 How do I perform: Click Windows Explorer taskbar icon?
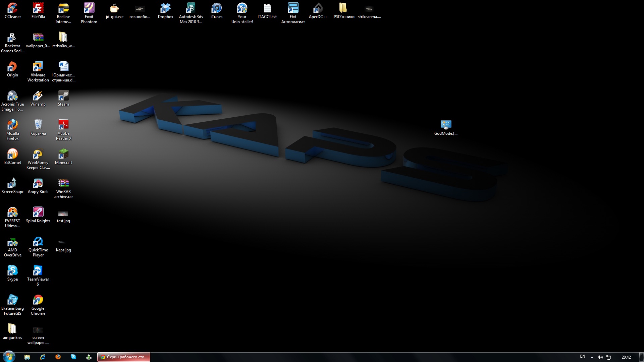[x=28, y=357]
